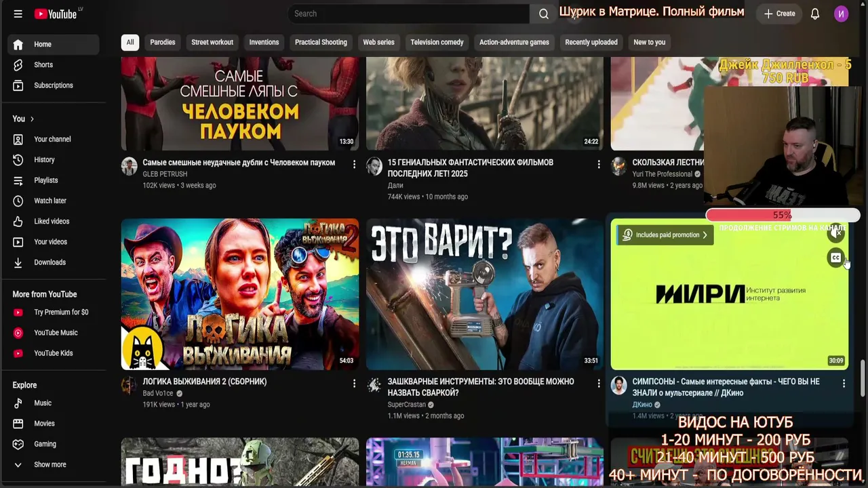The width and height of the screenshot is (868, 488).
Task: Open title Самые смешные неудачные дубли
Action: pos(239,163)
